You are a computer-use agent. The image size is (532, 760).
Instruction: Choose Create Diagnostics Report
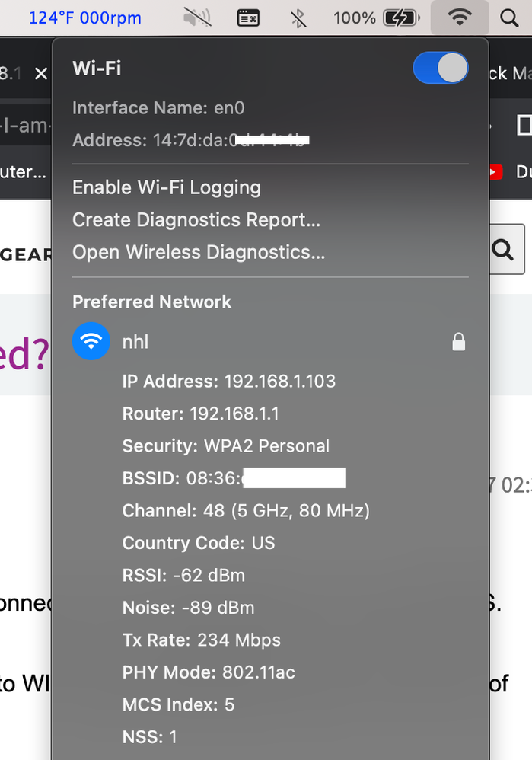click(x=196, y=220)
